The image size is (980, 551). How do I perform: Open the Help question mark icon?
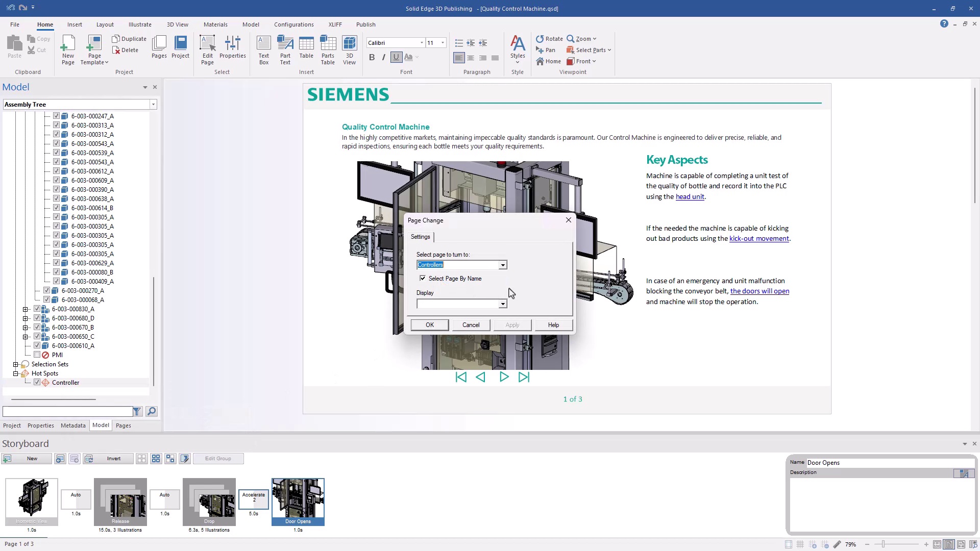pos(944,24)
